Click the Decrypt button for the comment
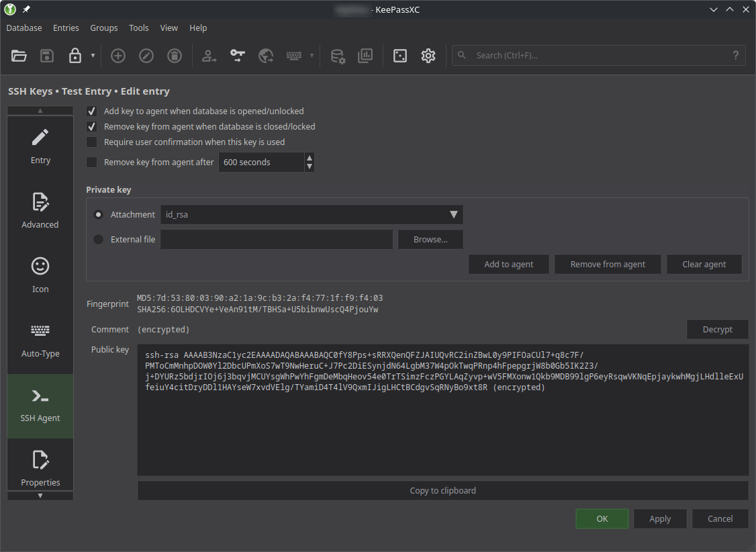Image resolution: width=756 pixels, height=552 pixels. [x=717, y=329]
